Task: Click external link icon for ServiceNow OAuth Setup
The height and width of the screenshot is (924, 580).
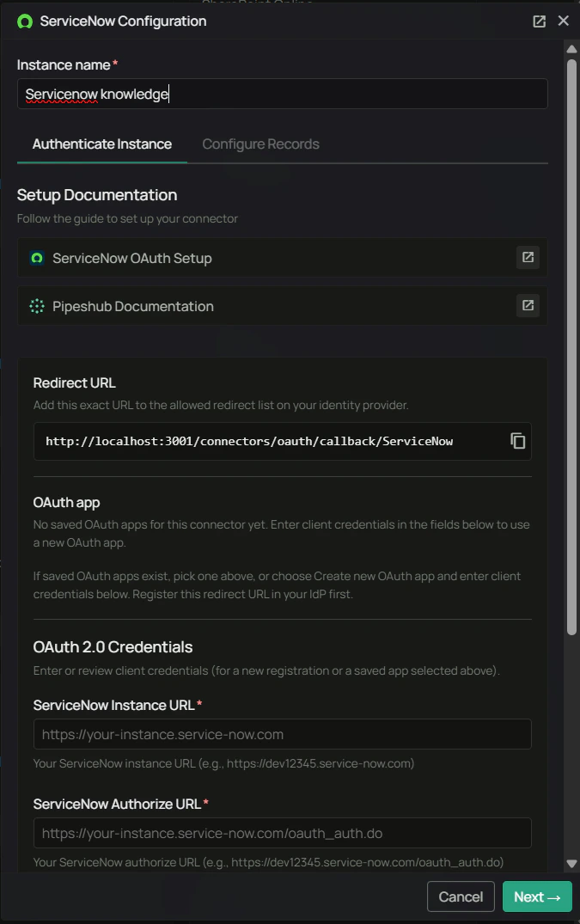Action: pos(528,258)
